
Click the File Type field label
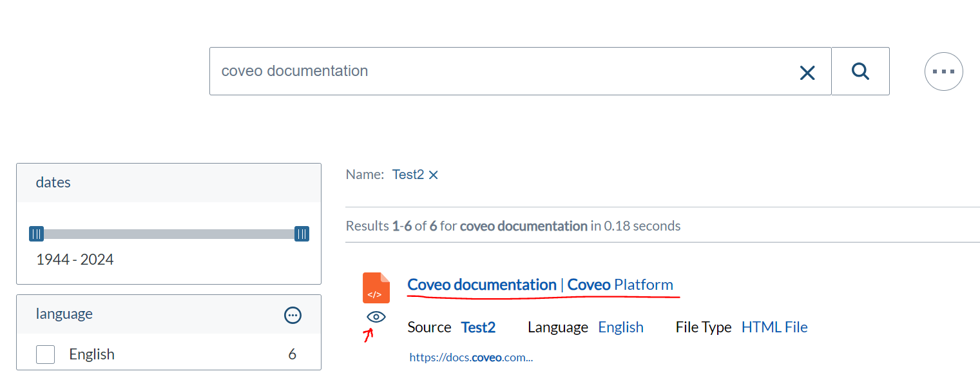pyautogui.click(x=704, y=327)
